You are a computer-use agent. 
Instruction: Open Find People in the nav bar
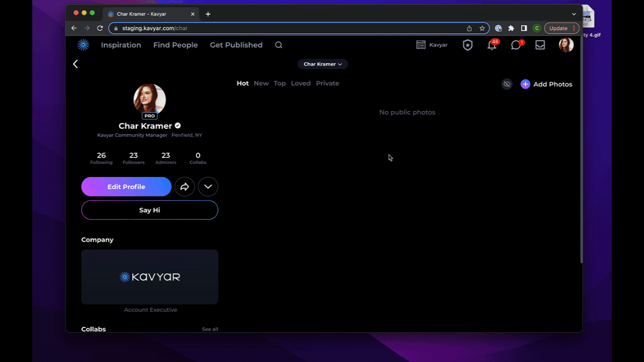(176, 45)
